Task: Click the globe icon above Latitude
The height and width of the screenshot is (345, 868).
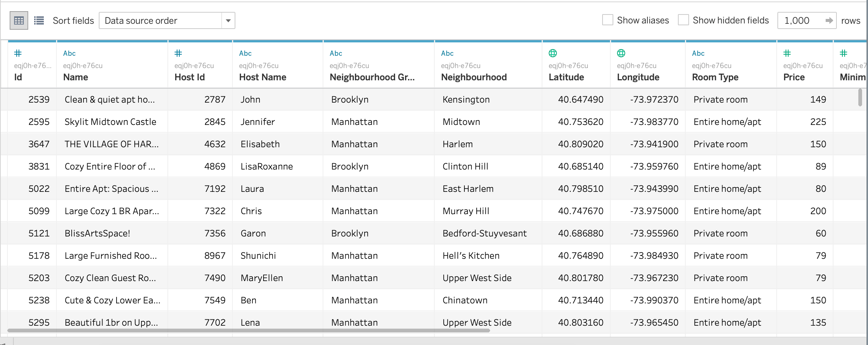Action: point(553,53)
